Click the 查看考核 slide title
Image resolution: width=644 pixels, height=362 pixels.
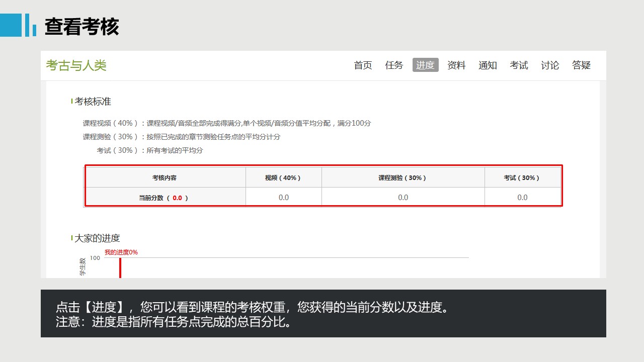point(82,27)
